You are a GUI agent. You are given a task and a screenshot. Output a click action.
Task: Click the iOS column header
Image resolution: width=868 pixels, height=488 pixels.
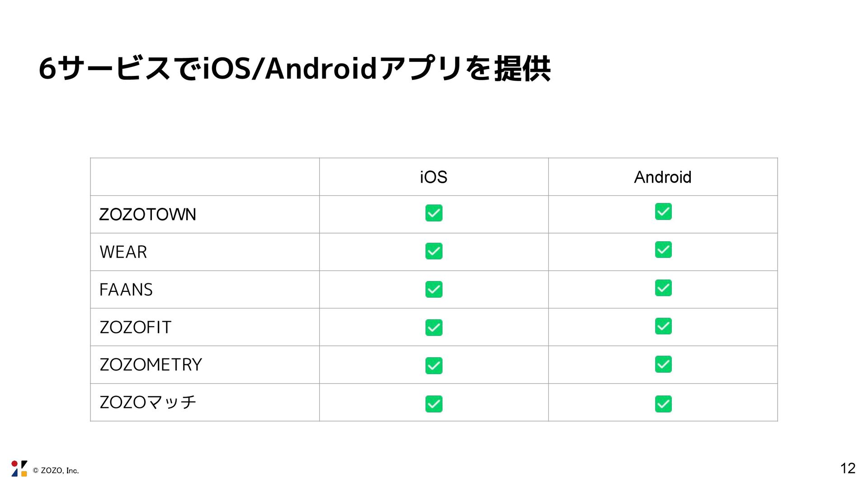(434, 177)
